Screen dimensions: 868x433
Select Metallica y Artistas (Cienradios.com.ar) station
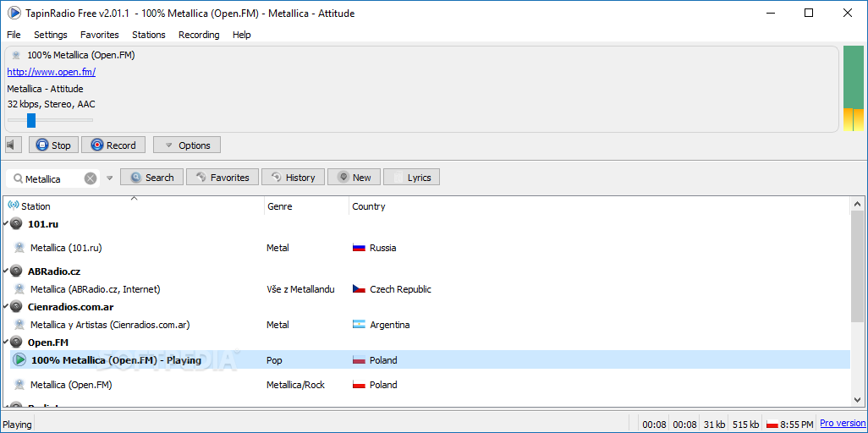pos(110,325)
